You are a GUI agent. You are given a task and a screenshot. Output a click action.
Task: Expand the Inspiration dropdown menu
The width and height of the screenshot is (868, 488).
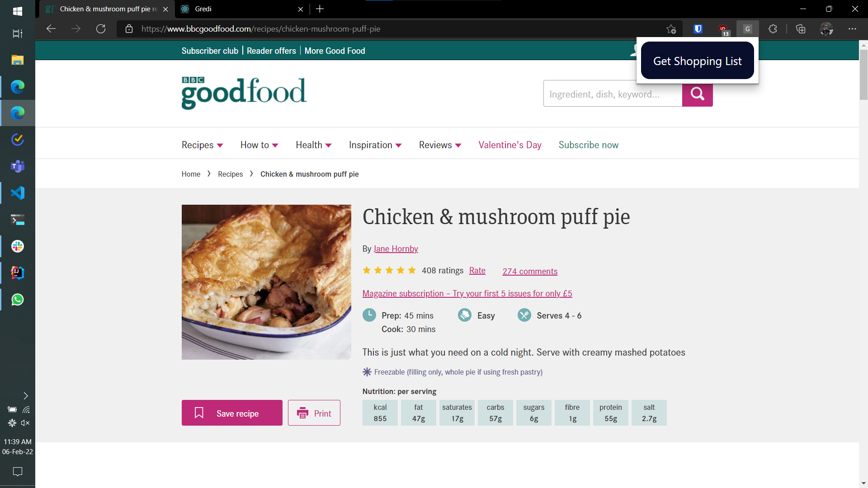[x=375, y=145]
